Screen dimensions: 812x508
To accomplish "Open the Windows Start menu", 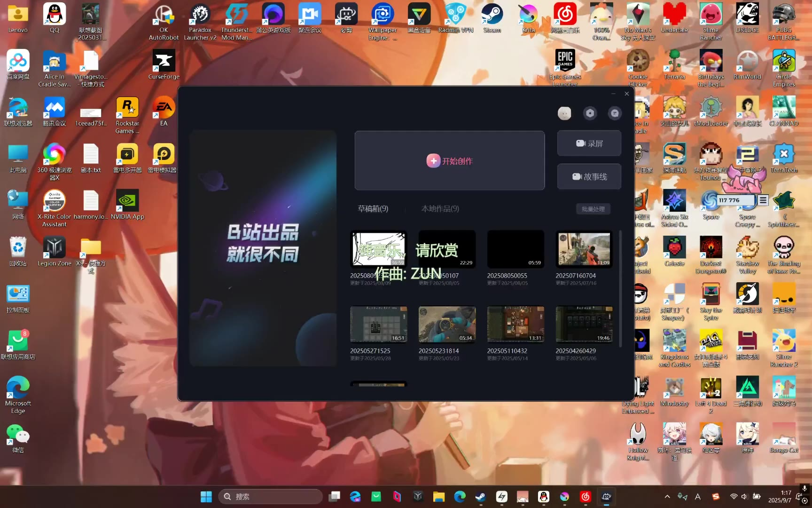I will pyautogui.click(x=206, y=497).
